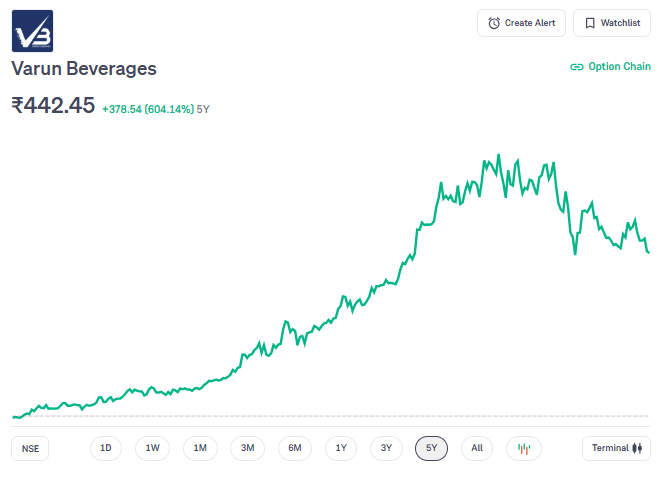Select the 1D time range

tap(106, 448)
